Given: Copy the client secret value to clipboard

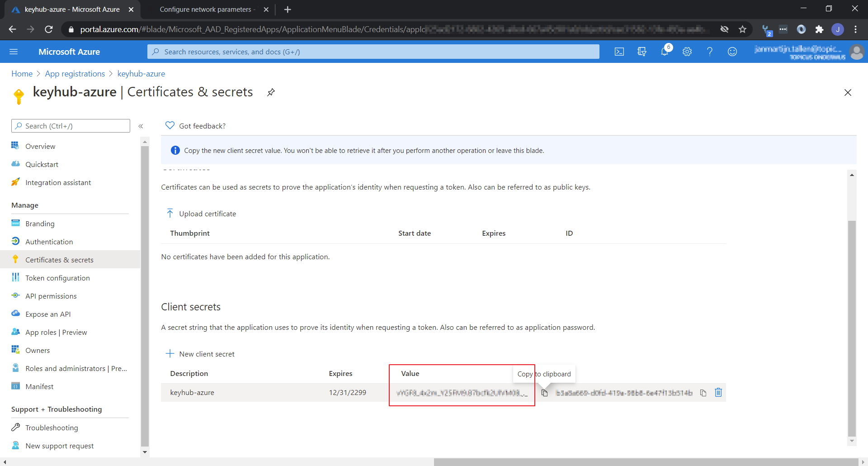Looking at the screenshot, I should click(x=544, y=393).
